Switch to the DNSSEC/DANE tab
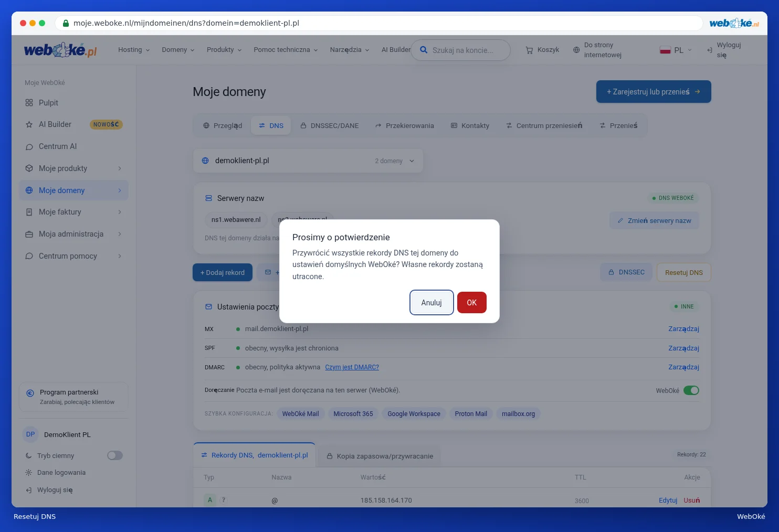The image size is (779, 532). [x=329, y=125]
